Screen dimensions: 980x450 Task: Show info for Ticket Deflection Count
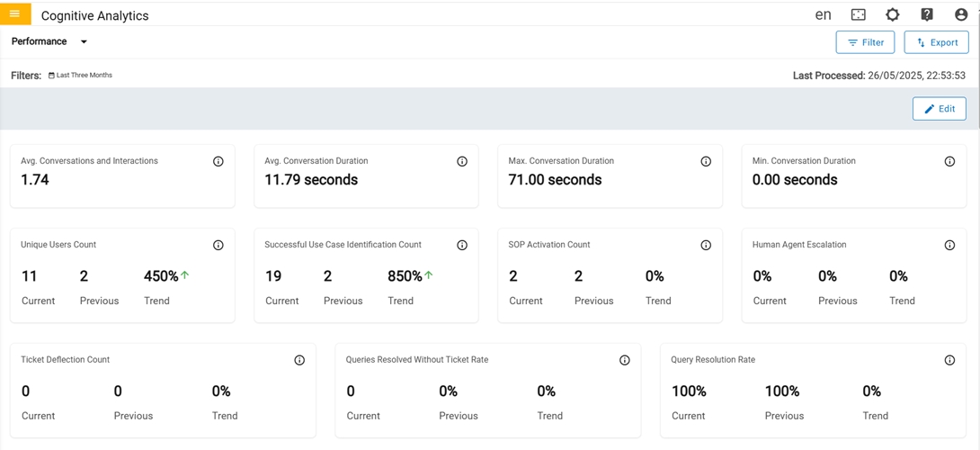coord(299,360)
